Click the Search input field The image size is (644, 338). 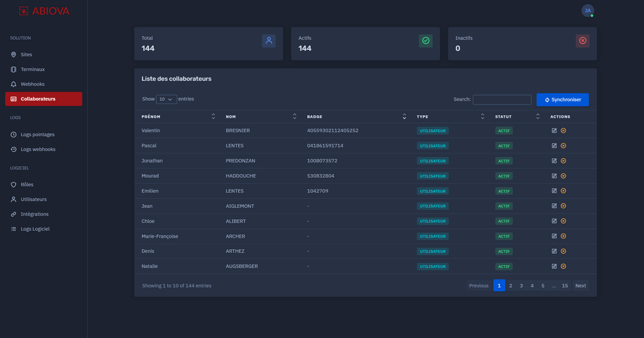(501, 100)
